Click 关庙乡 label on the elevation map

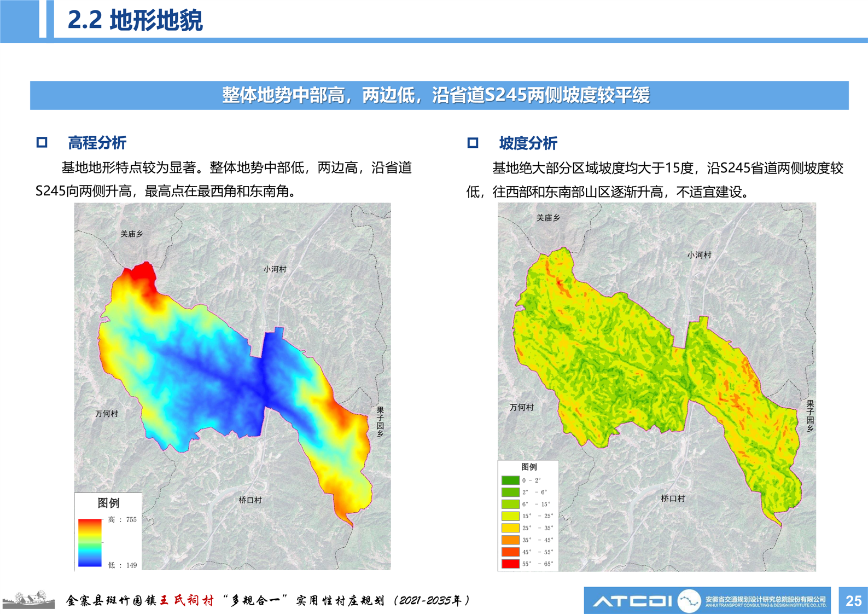coord(132,234)
